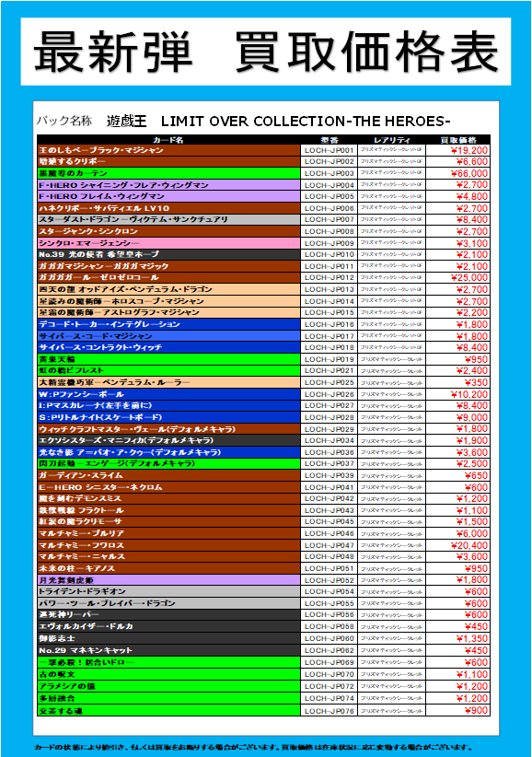Click price ¥66,000
Viewport: 532px width, 757px height.
[468, 173]
